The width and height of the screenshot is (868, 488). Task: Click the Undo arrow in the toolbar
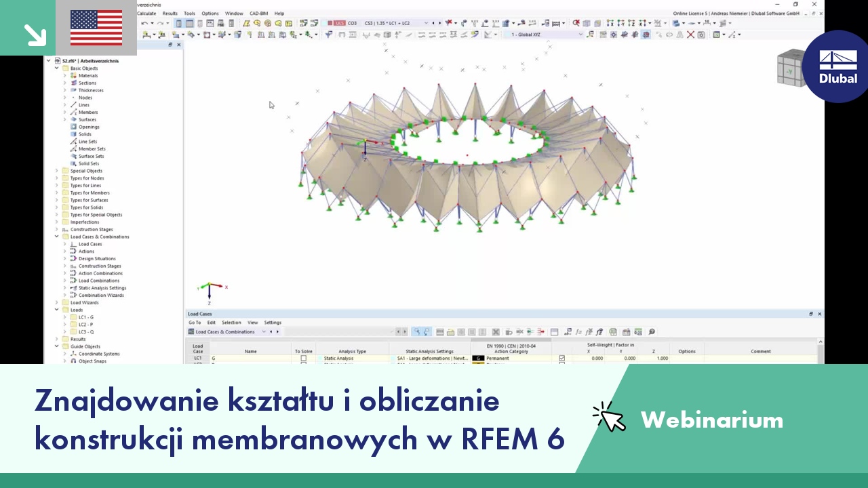(144, 23)
